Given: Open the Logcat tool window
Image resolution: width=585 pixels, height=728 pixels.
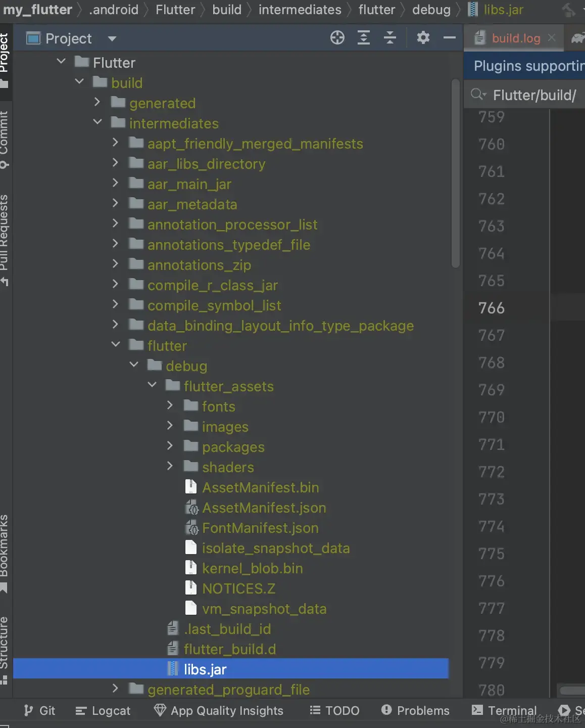Looking at the screenshot, I should pyautogui.click(x=103, y=710).
